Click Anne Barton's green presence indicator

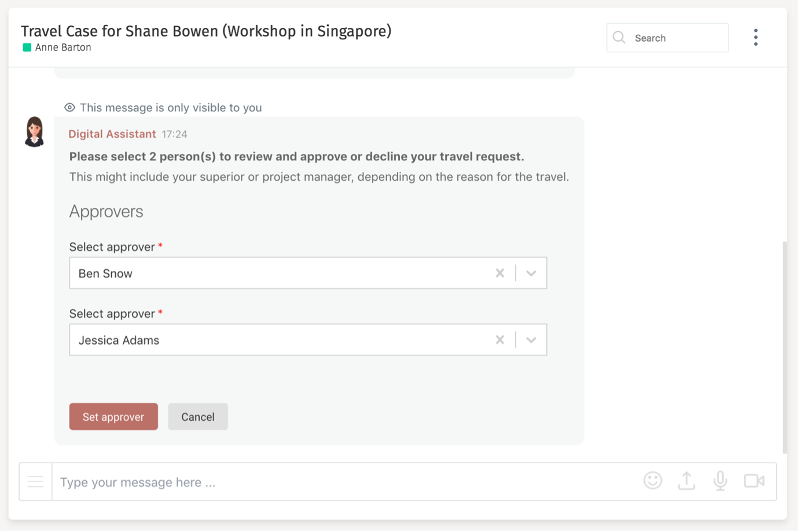[27, 47]
